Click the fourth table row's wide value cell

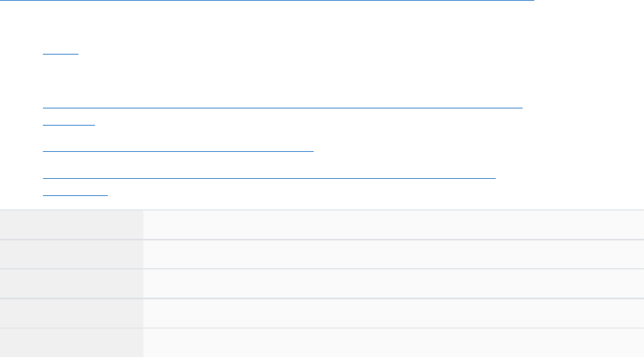tap(393, 313)
